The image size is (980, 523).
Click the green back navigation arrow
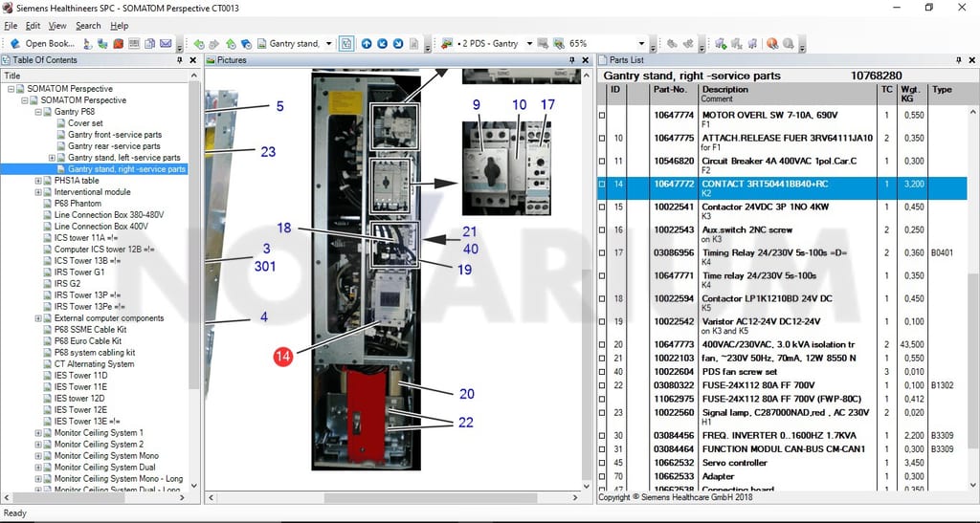199,44
